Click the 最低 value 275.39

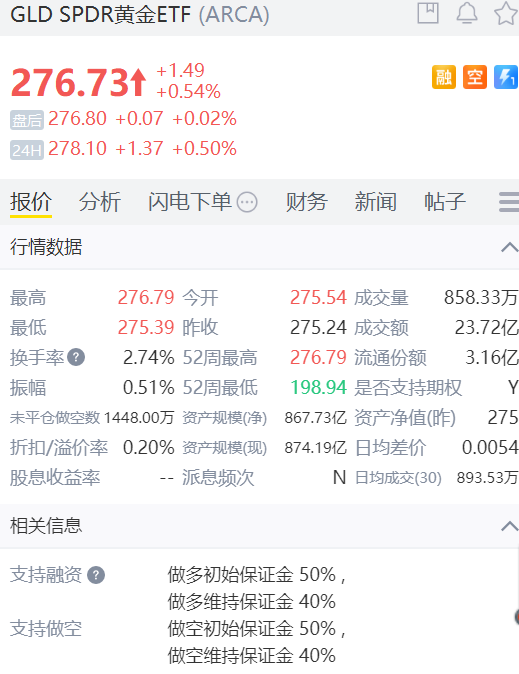[146, 328]
